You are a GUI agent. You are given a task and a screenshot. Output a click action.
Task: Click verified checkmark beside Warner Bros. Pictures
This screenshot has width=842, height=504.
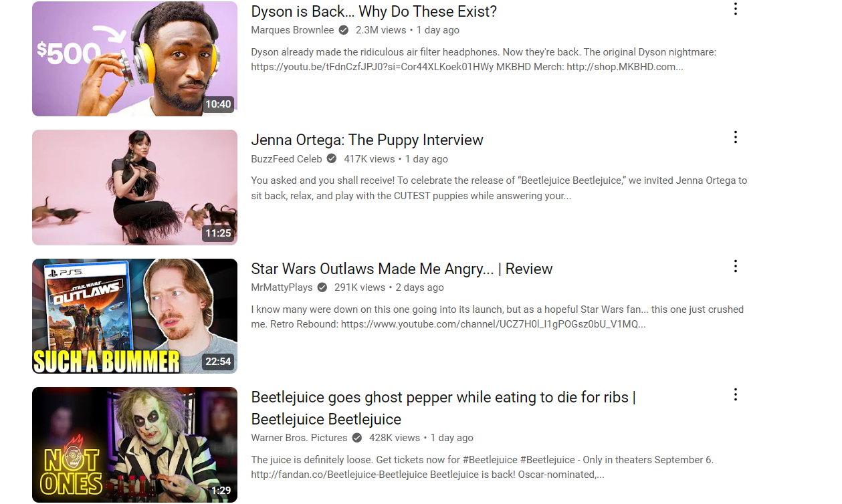coord(356,437)
